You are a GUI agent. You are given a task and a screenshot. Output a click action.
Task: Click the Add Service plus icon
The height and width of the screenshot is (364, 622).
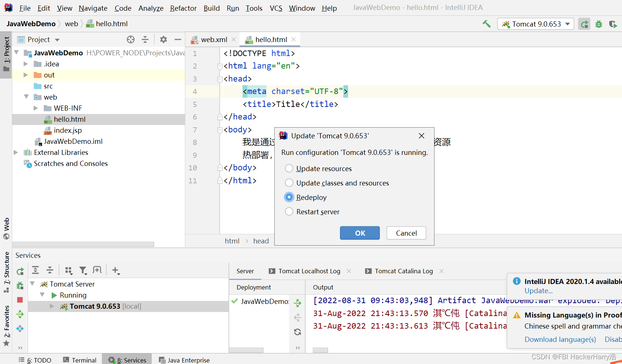pyautogui.click(x=116, y=270)
